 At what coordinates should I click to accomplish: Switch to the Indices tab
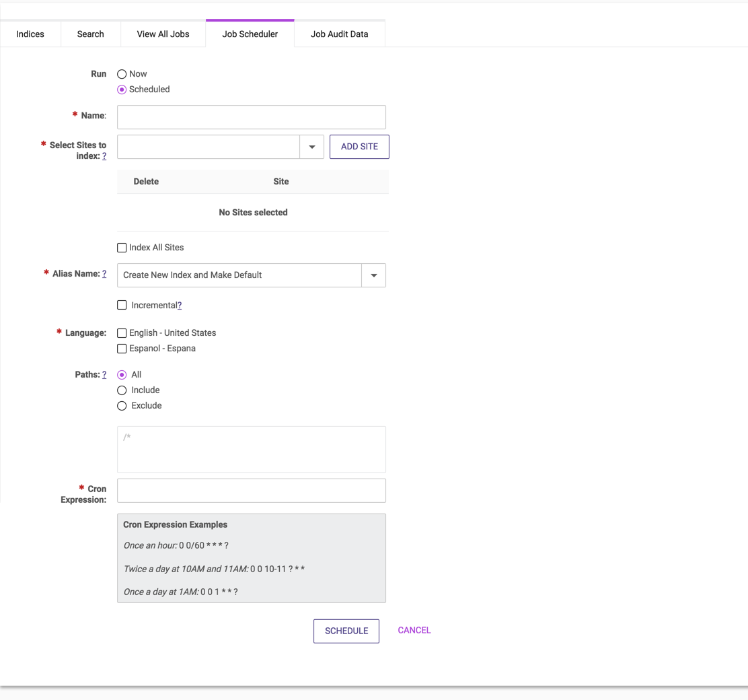click(x=30, y=34)
